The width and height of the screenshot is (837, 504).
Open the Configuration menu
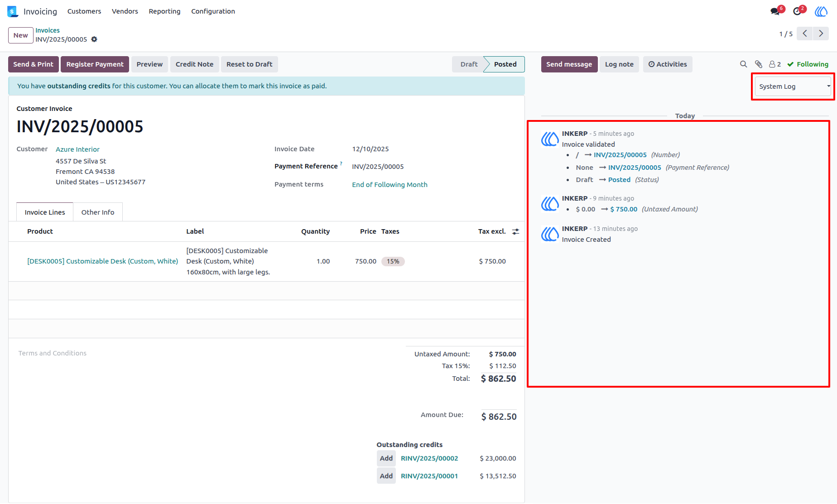click(x=213, y=11)
